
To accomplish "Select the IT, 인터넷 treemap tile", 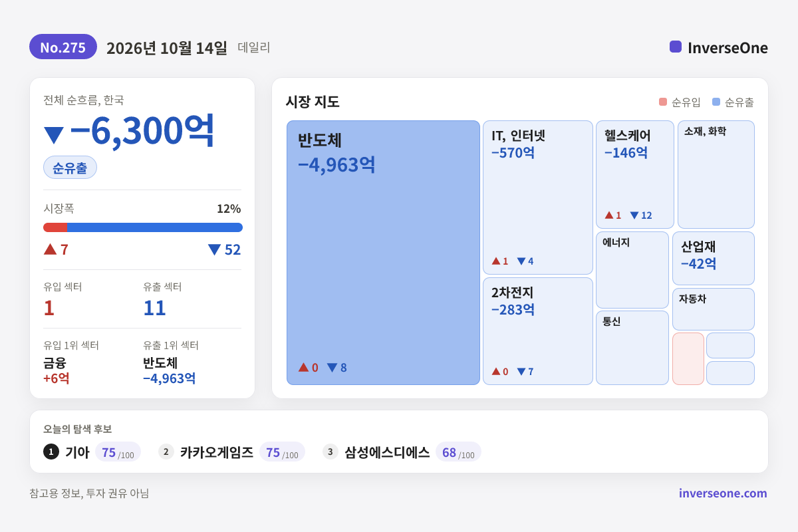I will point(538,198).
